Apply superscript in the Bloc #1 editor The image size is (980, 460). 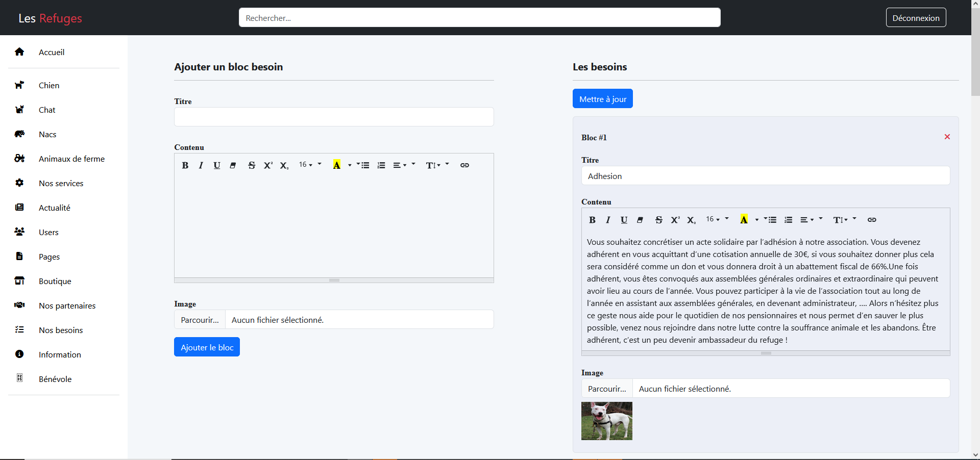pyautogui.click(x=675, y=220)
